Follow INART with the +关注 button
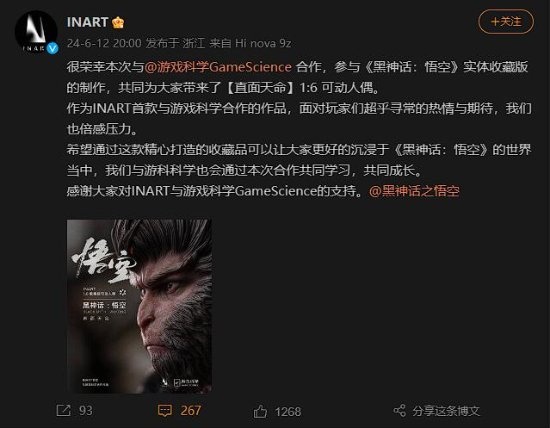Screen dimensions: 550x428 tap(506, 22)
